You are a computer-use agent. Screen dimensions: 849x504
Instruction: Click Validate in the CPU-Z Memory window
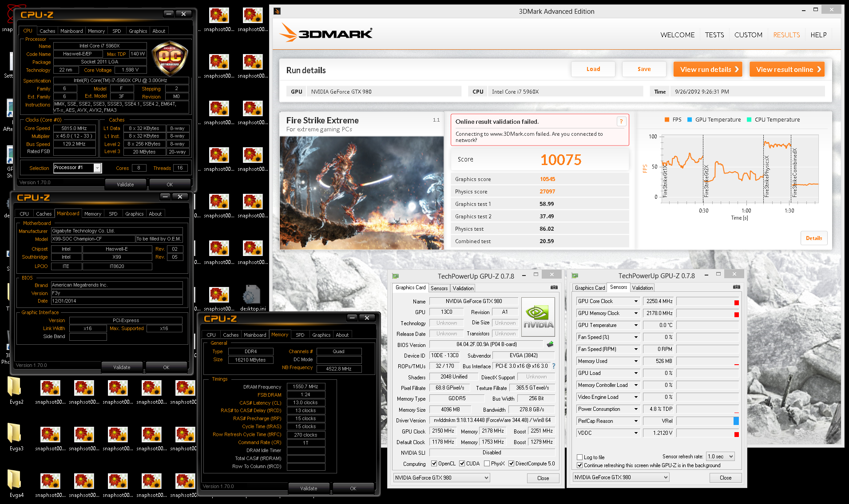tap(309, 488)
